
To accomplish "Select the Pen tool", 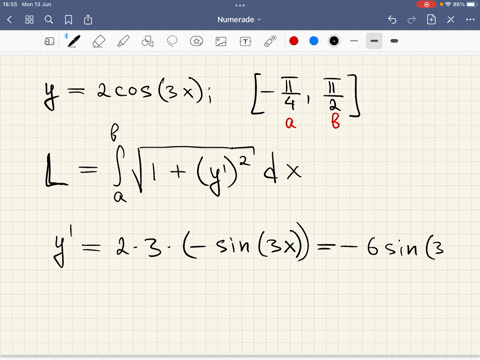I will (x=73, y=41).
